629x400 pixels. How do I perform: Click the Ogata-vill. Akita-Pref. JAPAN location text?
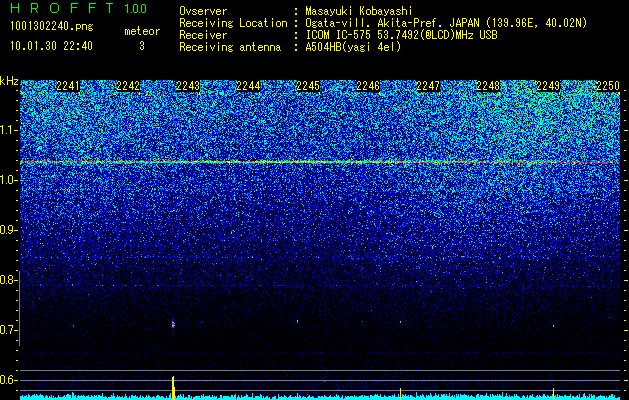click(446, 23)
